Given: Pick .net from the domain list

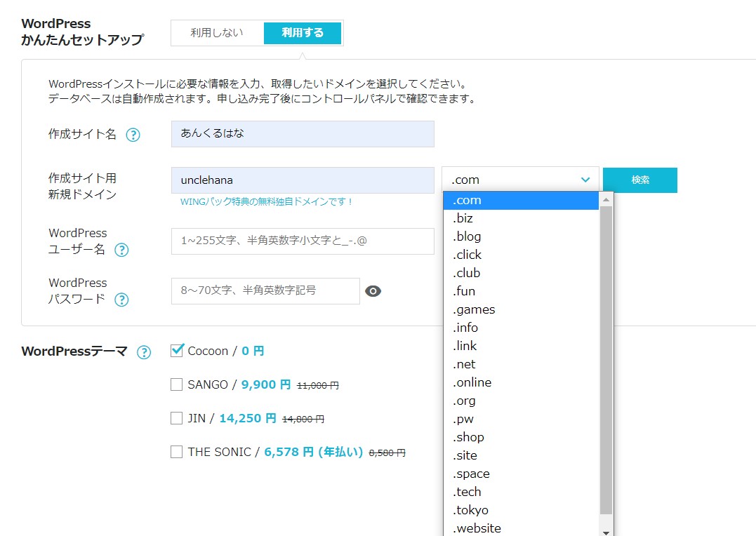Looking at the screenshot, I should 521,364.
